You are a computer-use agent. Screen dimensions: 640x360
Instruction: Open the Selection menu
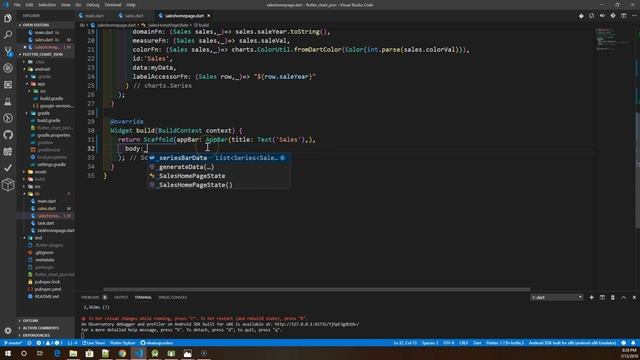(47, 5)
